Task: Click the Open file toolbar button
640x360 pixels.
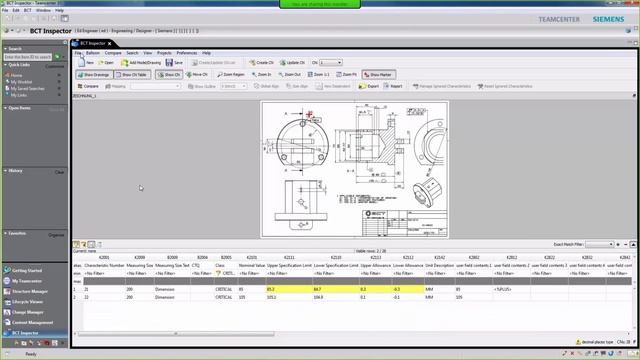Action: 106,62
